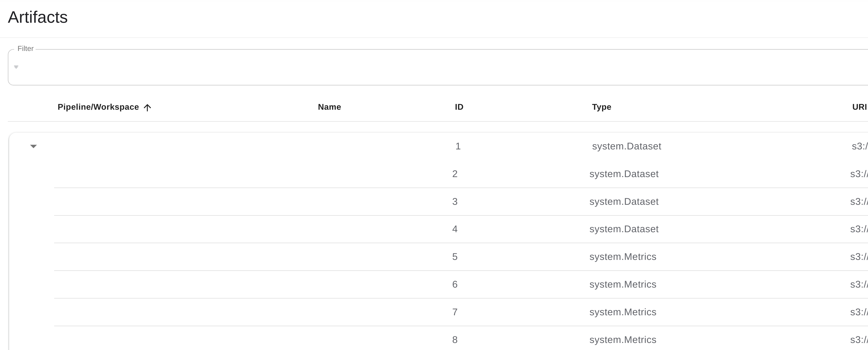This screenshot has width=868, height=350.
Task: Sort the table by the Name column
Action: 329,107
